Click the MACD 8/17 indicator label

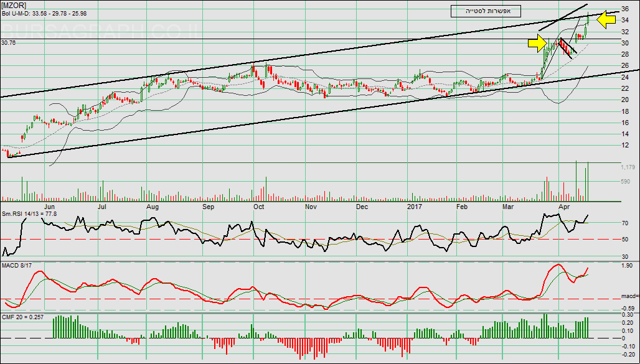pyautogui.click(x=16, y=268)
